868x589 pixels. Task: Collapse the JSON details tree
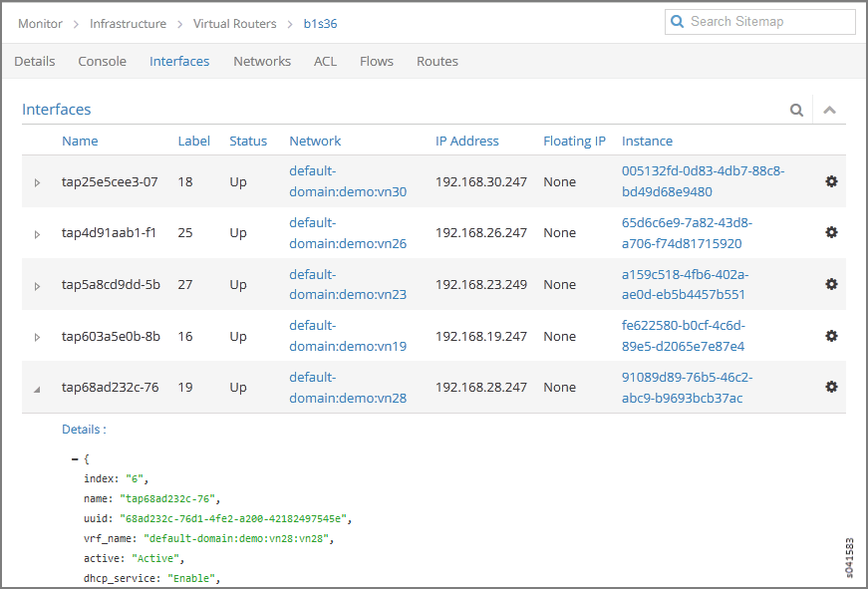(75, 458)
